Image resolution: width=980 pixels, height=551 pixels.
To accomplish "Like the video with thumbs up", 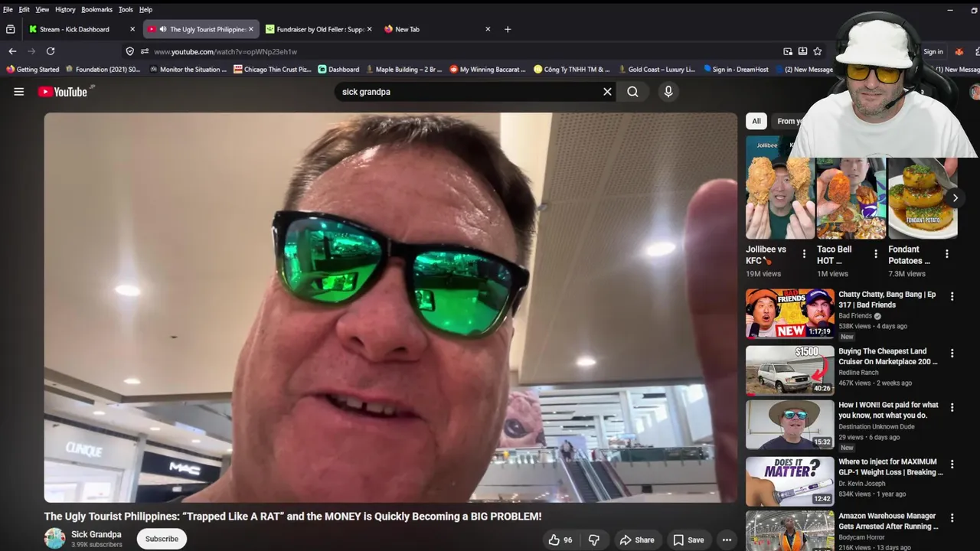I will (560, 540).
